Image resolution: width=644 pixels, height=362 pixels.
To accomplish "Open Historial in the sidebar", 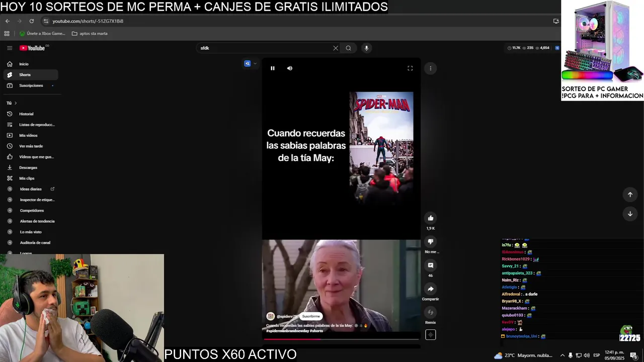I will click(30, 114).
